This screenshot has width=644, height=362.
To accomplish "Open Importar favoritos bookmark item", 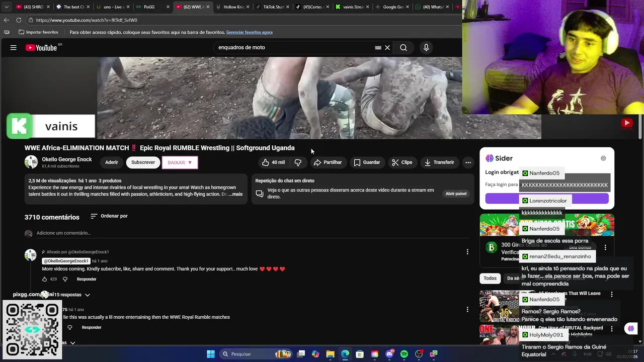I will [38, 32].
